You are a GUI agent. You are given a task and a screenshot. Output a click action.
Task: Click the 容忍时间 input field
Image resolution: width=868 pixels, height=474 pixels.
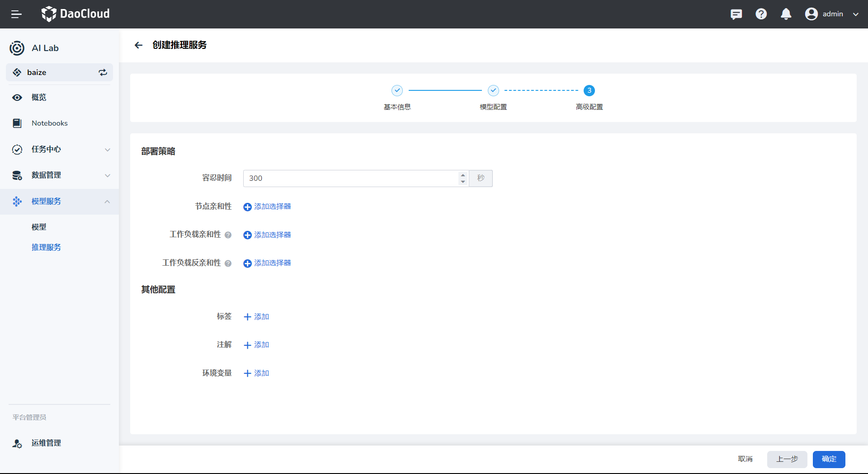coord(350,178)
